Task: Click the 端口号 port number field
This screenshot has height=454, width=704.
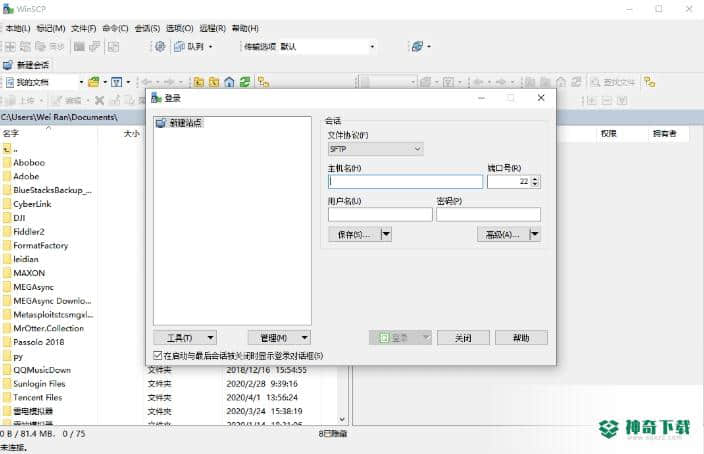Action: click(509, 181)
